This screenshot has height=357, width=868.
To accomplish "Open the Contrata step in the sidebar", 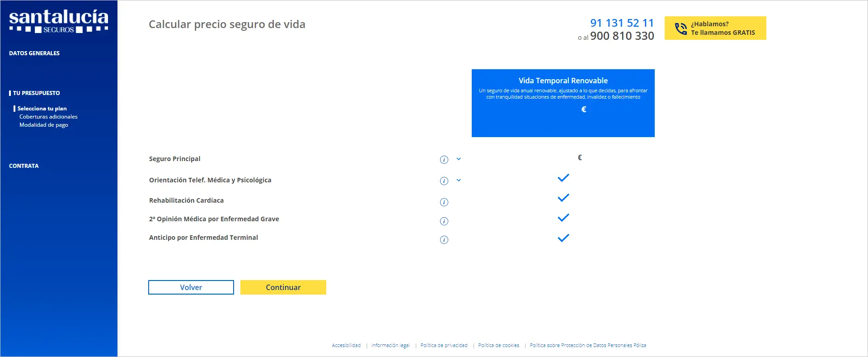I will click(x=24, y=166).
